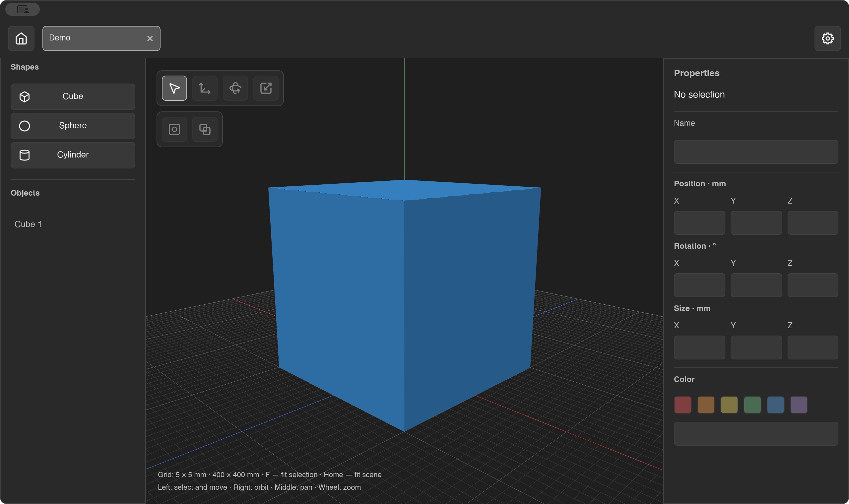Pick the orange color swatch
849x504 pixels.
pos(706,405)
